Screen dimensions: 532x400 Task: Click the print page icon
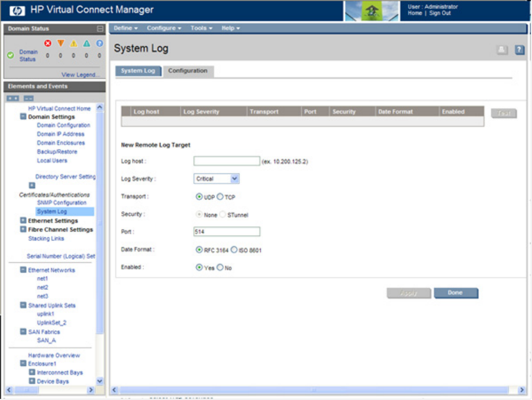(502, 50)
